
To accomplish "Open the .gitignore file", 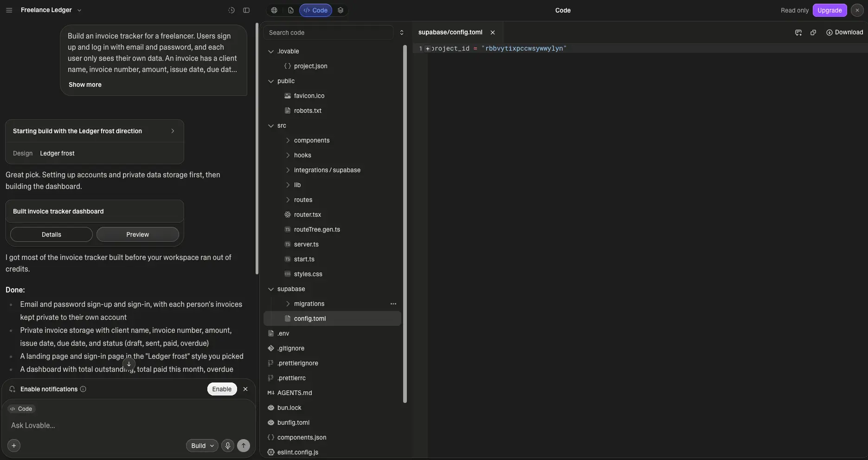I will point(332,348).
